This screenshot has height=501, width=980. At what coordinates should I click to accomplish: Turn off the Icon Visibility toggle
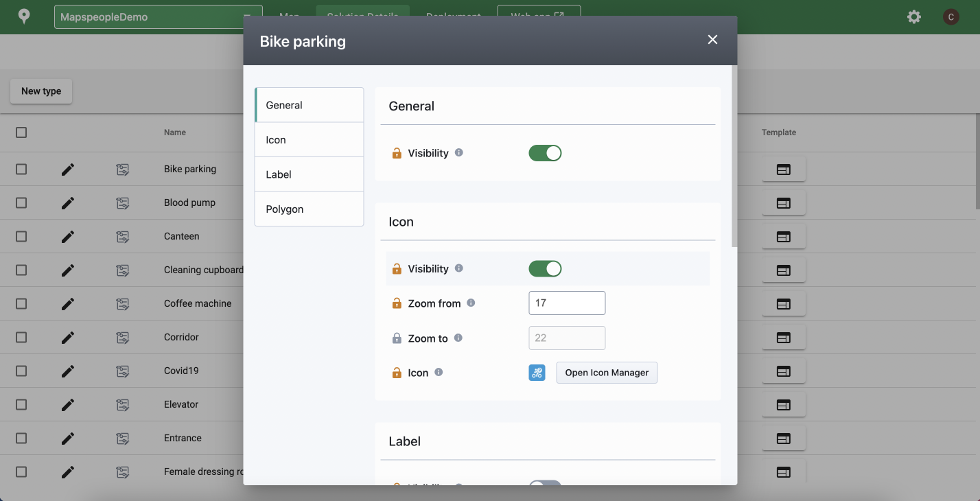pos(545,268)
